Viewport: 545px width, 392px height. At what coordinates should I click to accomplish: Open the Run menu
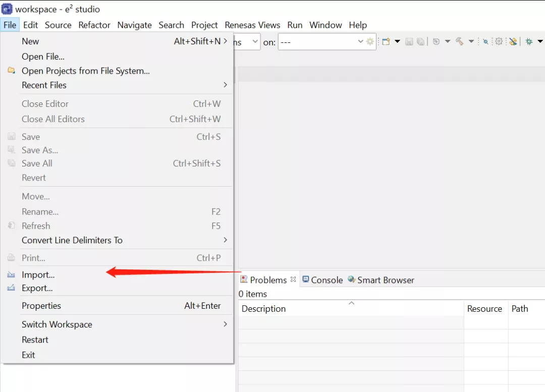tap(295, 25)
